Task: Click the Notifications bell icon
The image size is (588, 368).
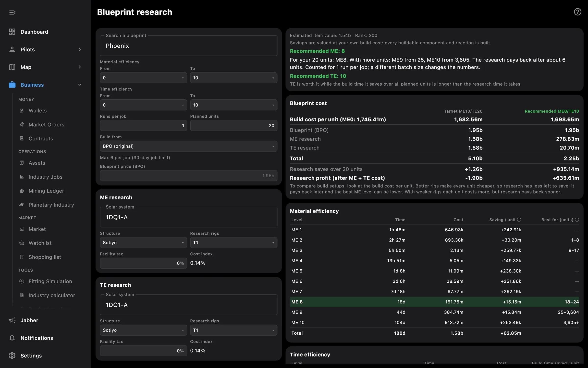Action: point(12,338)
